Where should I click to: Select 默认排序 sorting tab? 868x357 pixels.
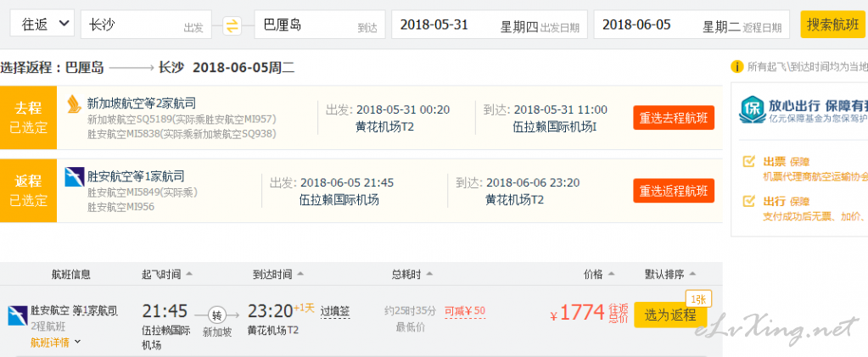tap(670, 274)
